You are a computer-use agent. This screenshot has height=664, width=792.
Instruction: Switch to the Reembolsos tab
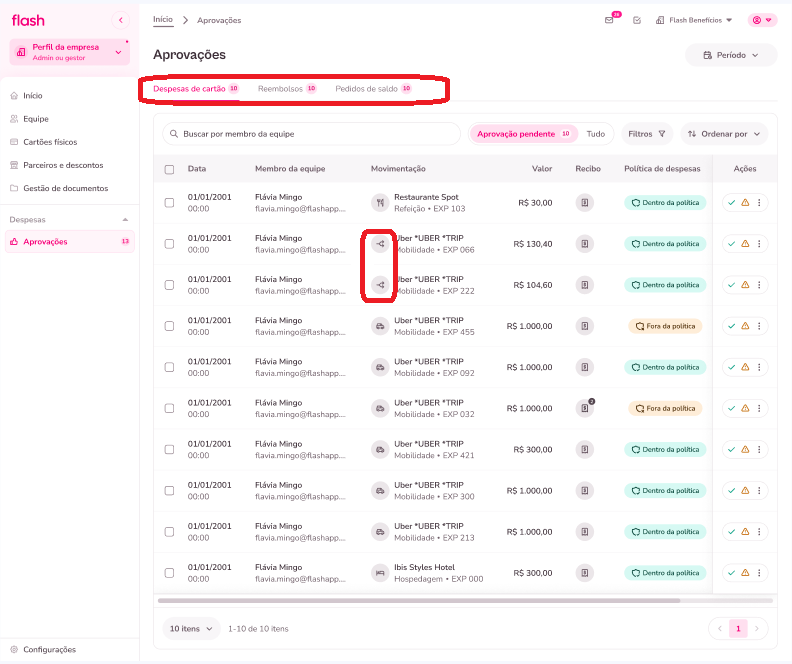[x=287, y=89]
